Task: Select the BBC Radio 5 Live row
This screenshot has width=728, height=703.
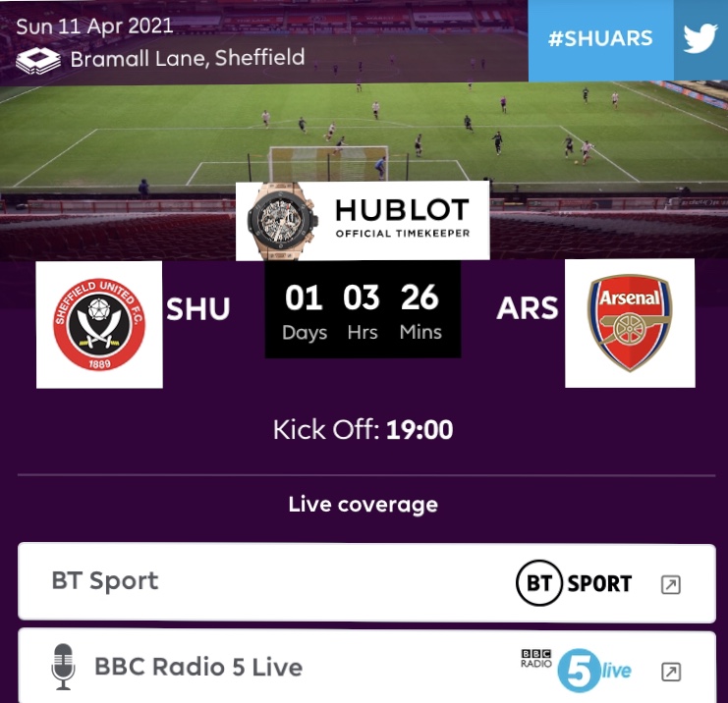Action: pos(366,667)
